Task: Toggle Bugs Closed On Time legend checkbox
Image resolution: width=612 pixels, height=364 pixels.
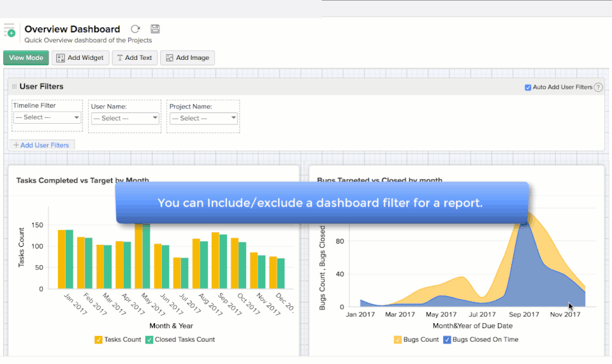Action: [x=447, y=340]
